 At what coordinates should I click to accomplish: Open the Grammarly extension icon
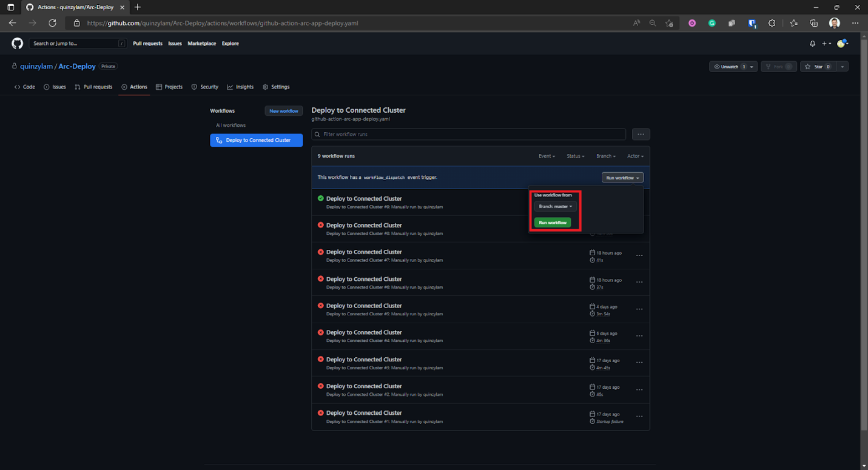pyautogui.click(x=712, y=23)
